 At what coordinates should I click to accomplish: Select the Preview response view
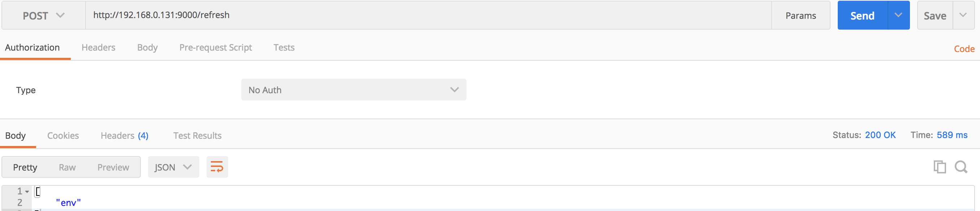pos(113,167)
